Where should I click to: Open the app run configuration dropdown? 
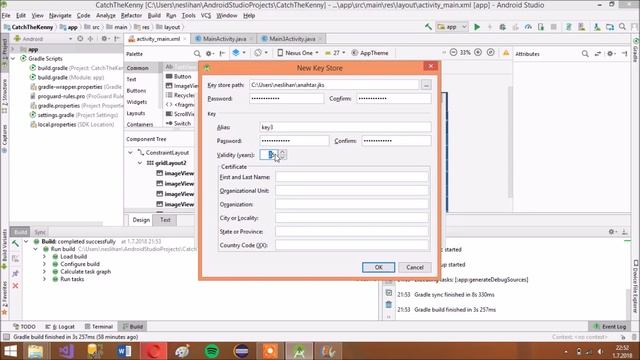[452, 27]
